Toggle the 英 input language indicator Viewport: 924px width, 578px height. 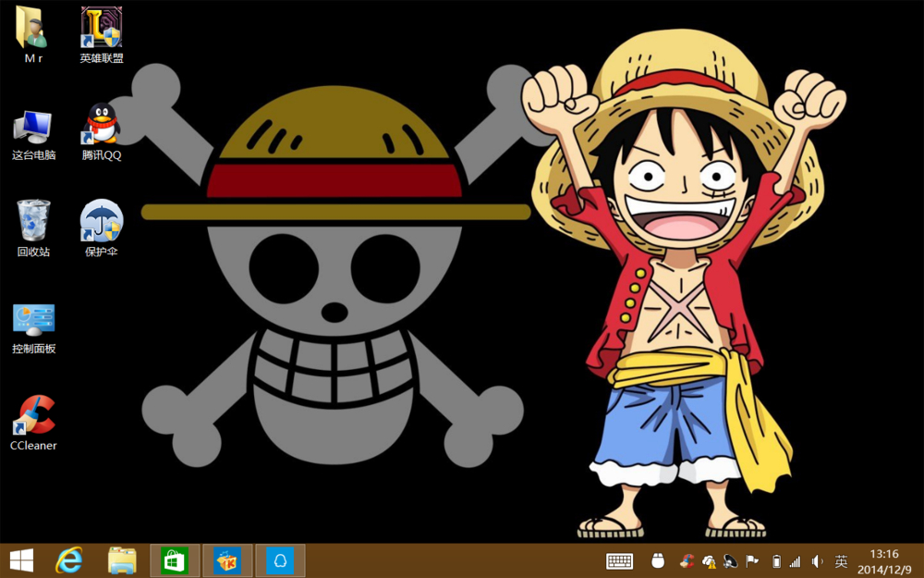click(841, 561)
